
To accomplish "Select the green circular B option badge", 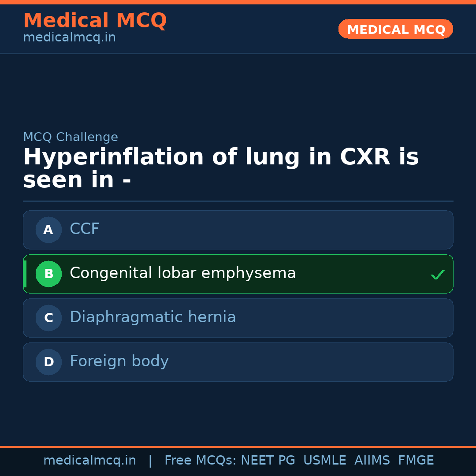I will pos(48,274).
